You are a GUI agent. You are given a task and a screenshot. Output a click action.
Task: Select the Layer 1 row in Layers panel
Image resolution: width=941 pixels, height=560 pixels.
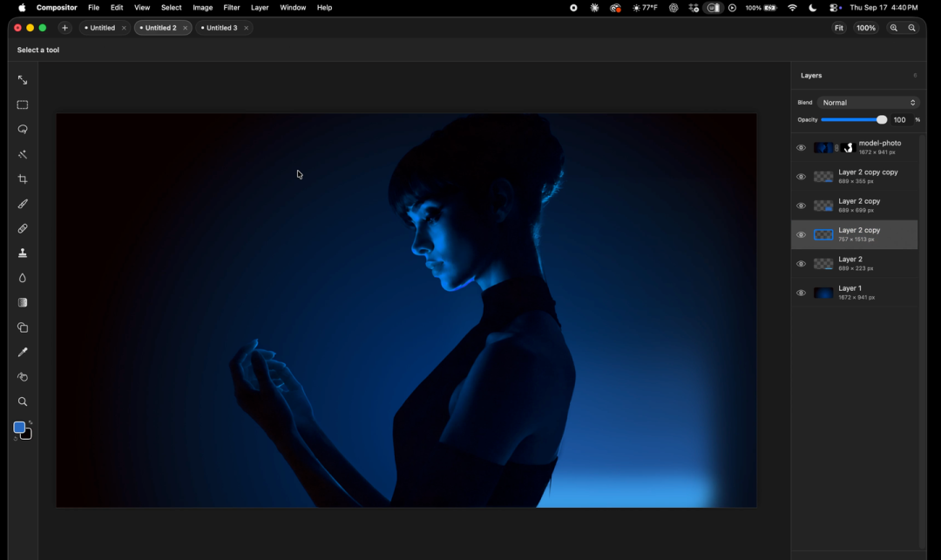pos(855,293)
